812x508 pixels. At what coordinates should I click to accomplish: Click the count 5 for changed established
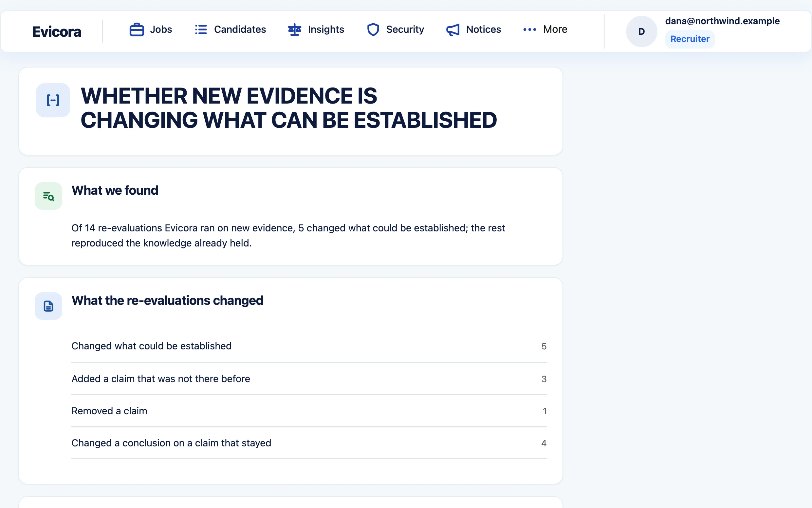[544, 346]
